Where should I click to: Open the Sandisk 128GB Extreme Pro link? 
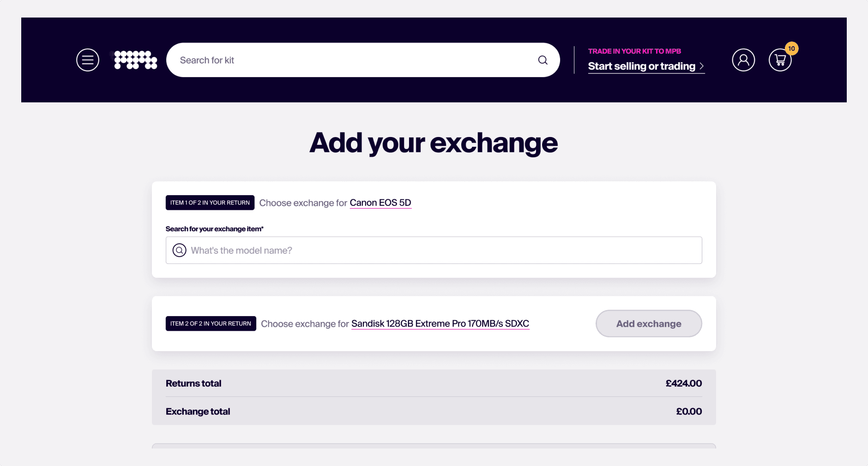tap(440, 323)
